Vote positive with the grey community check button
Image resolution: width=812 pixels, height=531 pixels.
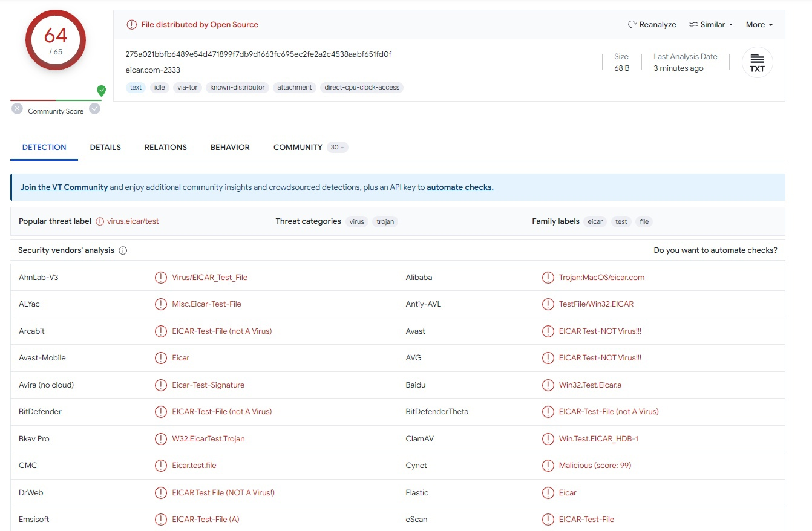(94, 109)
